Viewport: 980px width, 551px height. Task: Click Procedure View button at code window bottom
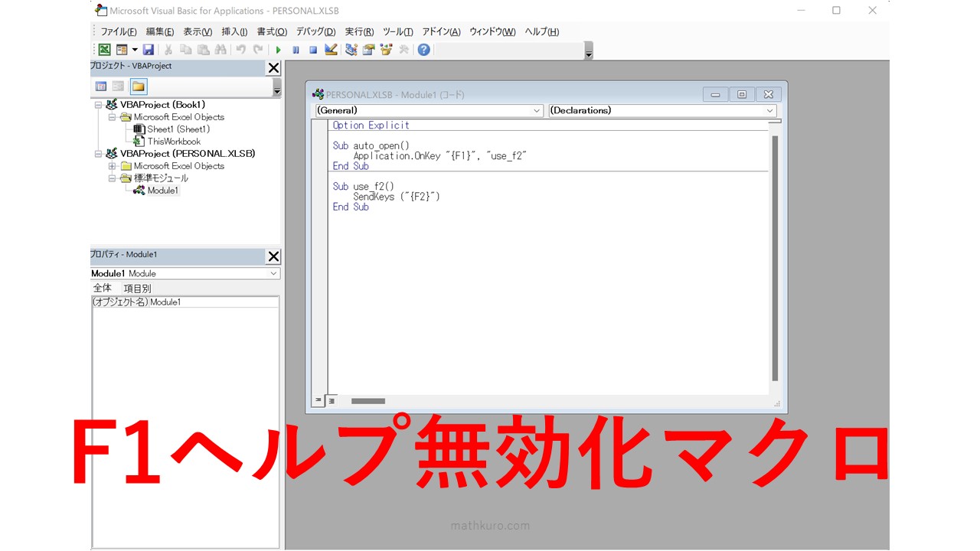(x=318, y=400)
